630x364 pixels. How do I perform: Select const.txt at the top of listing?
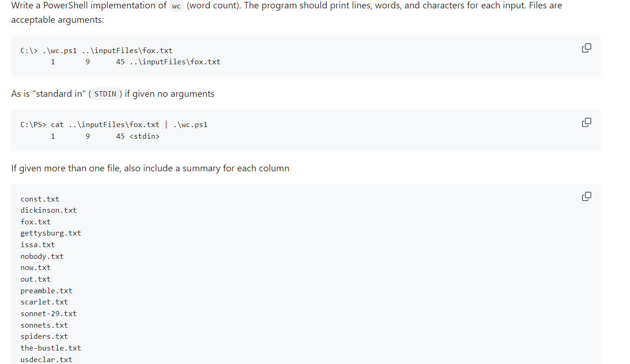[40, 199]
